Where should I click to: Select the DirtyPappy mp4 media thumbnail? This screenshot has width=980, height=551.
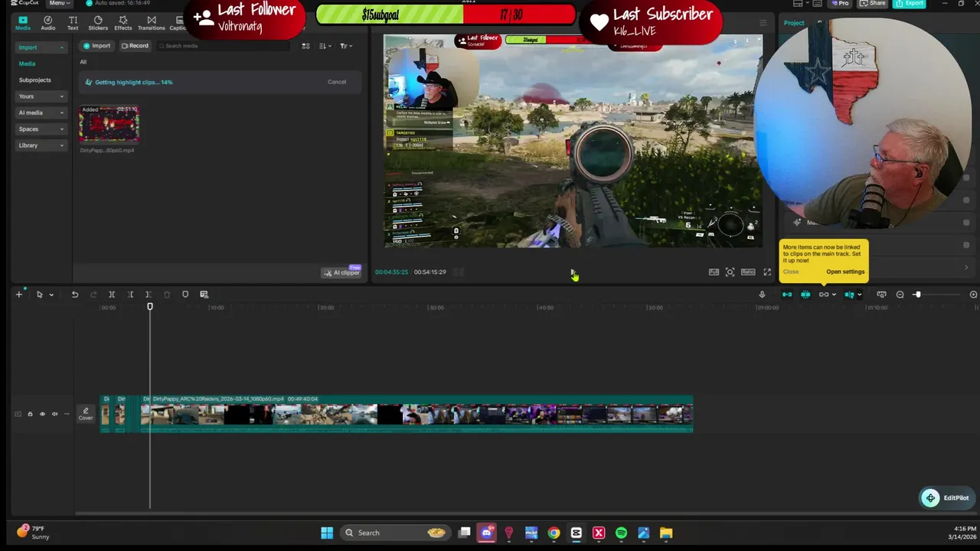tap(109, 124)
